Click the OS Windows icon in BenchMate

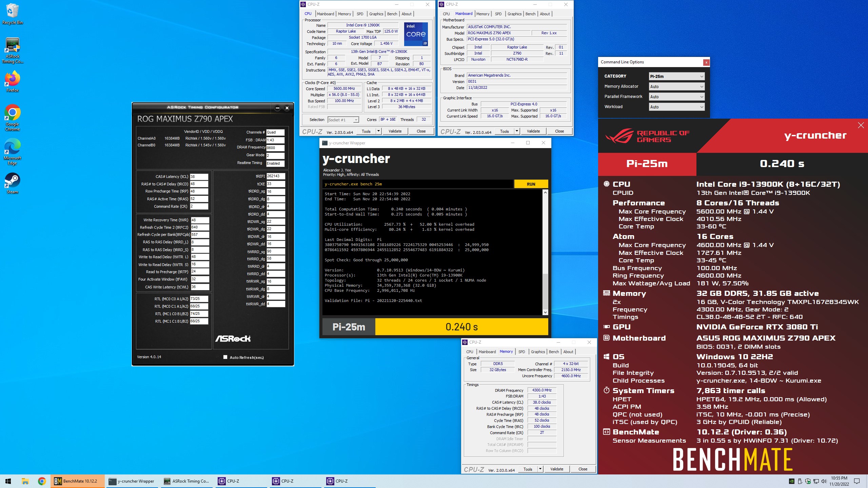point(607,357)
